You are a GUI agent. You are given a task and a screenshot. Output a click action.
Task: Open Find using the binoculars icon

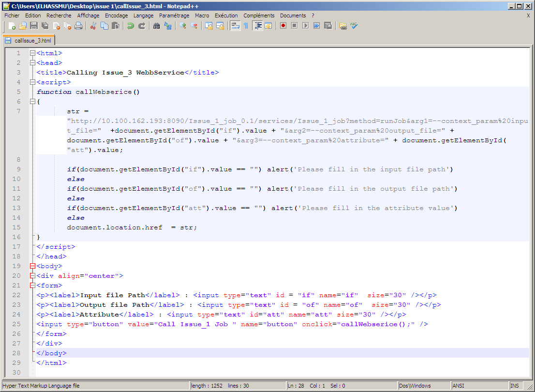[156, 26]
